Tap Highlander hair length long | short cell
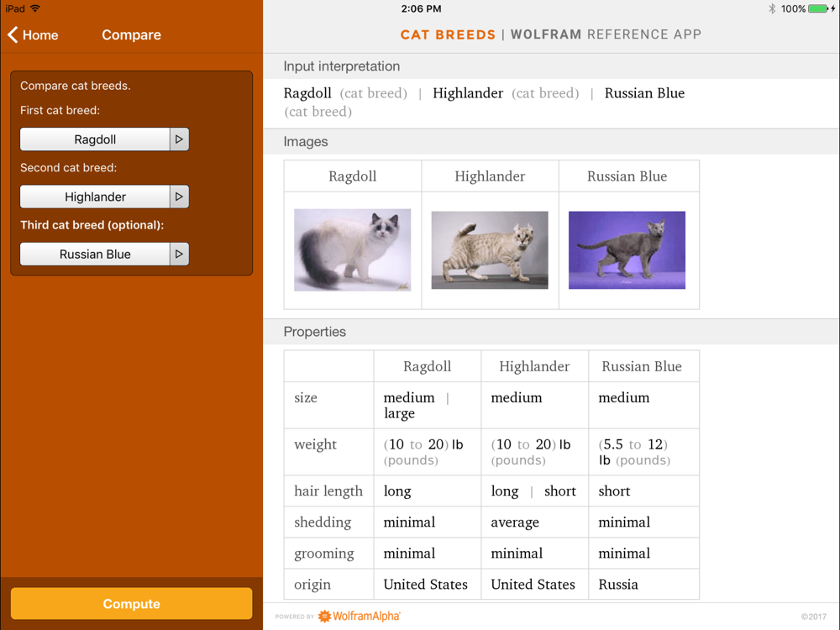 click(534, 491)
